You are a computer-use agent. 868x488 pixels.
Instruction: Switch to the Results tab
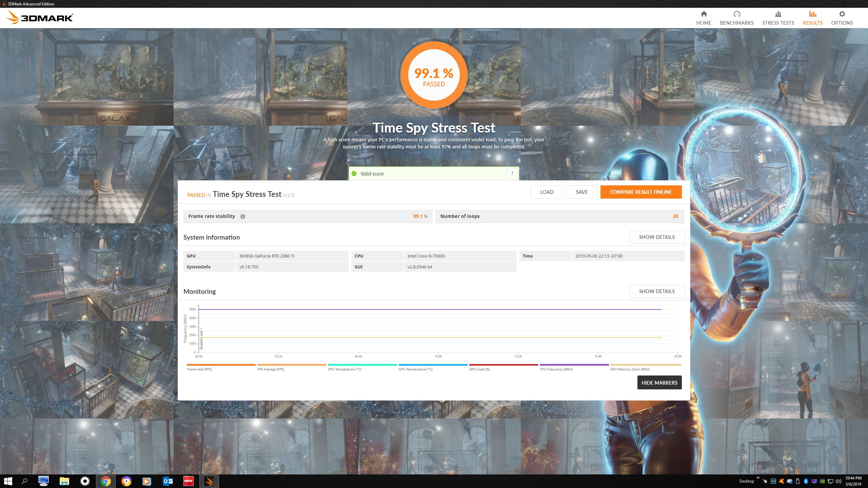812,18
